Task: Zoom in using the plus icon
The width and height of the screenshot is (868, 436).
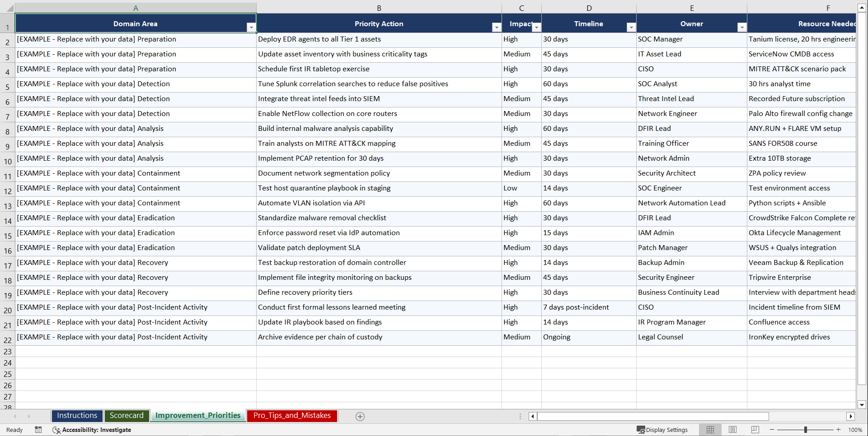Action: click(x=839, y=430)
